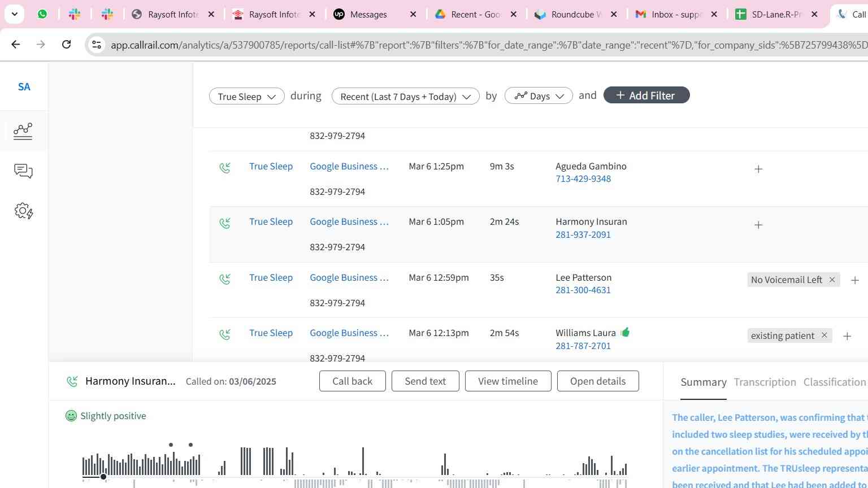Move the audio playback position handle
Viewport: 868px width, 488px height.
coord(103,477)
